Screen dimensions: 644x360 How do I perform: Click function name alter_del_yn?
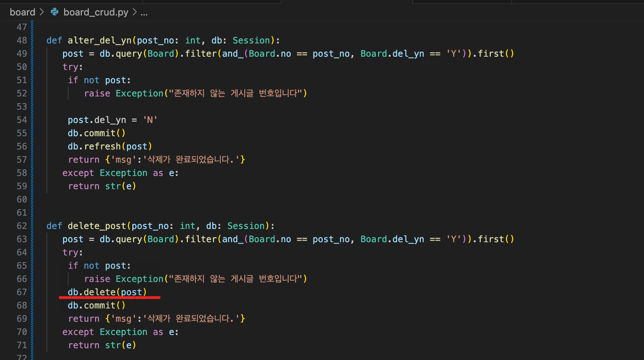99,40
